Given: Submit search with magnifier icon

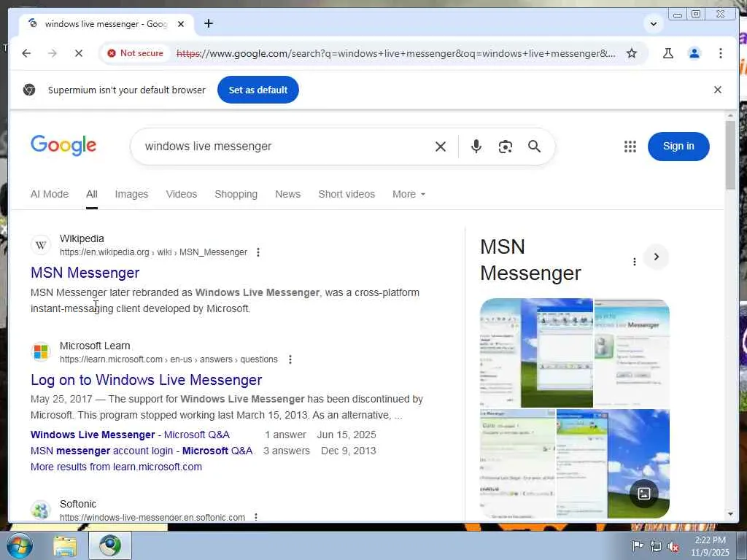Looking at the screenshot, I should [x=535, y=147].
